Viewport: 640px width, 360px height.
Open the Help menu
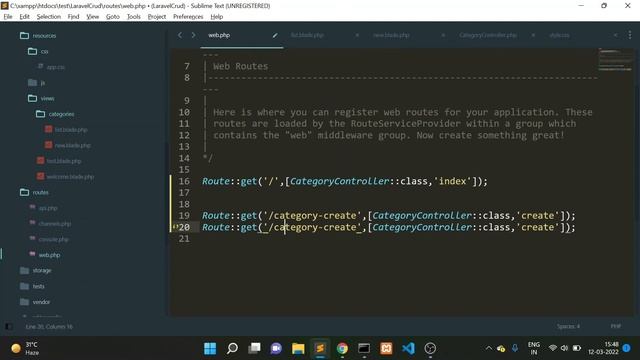tap(217, 17)
